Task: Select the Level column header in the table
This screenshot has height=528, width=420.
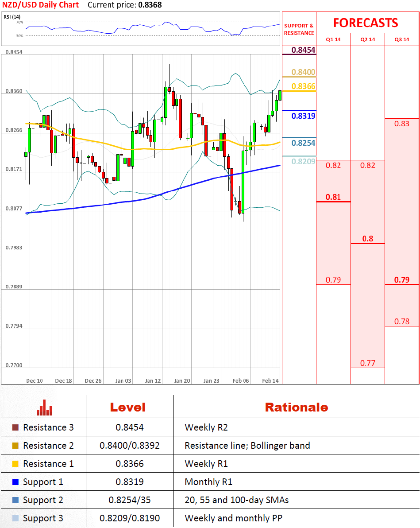Action: (127, 407)
